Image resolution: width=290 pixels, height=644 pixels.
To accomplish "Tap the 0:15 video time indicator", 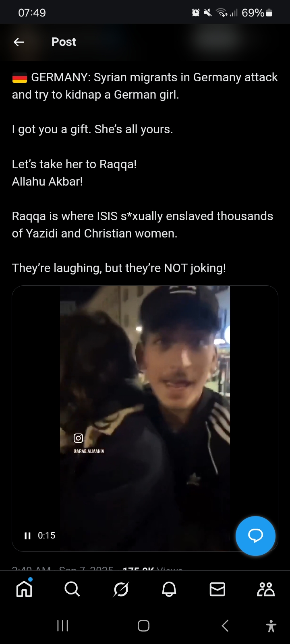I will click(47, 536).
